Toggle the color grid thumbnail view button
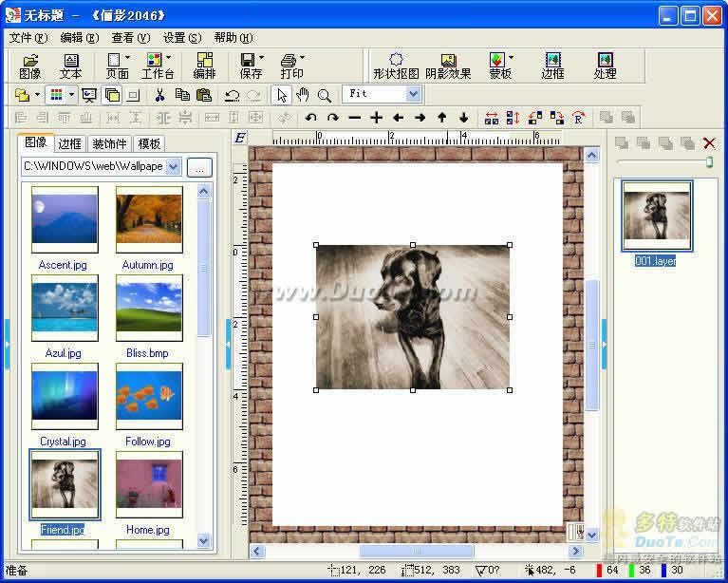The height and width of the screenshot is (583, 728). click(x=57, y=95)
